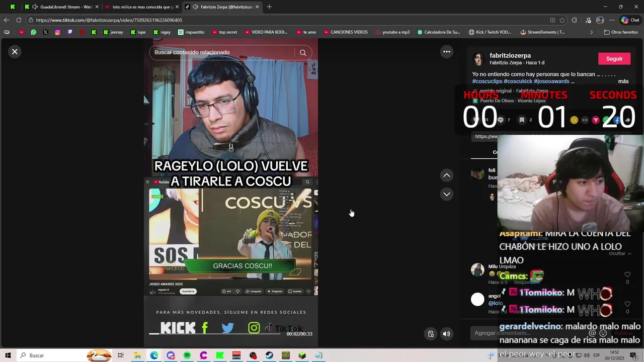Screen dimensions: 644x362
Task: Open 'youtube a mp3' bookmark
Action: pos(392,32)
